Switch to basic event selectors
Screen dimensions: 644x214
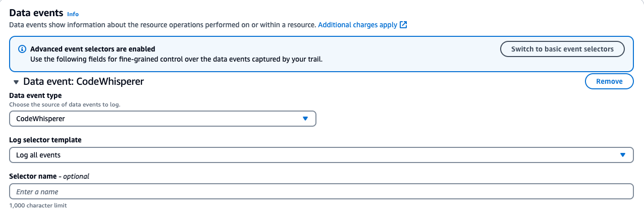(x=562, y=49)
